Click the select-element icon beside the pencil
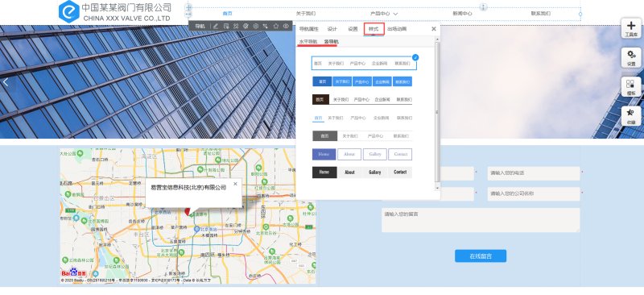The width and height of the screenshot is (644, 295). click(x=226, y=26)
